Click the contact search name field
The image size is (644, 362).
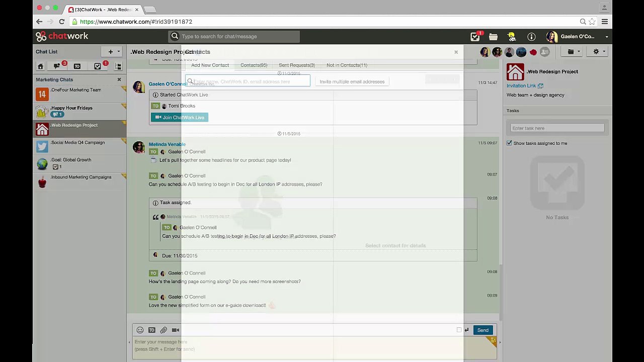(x=248, y=81)
